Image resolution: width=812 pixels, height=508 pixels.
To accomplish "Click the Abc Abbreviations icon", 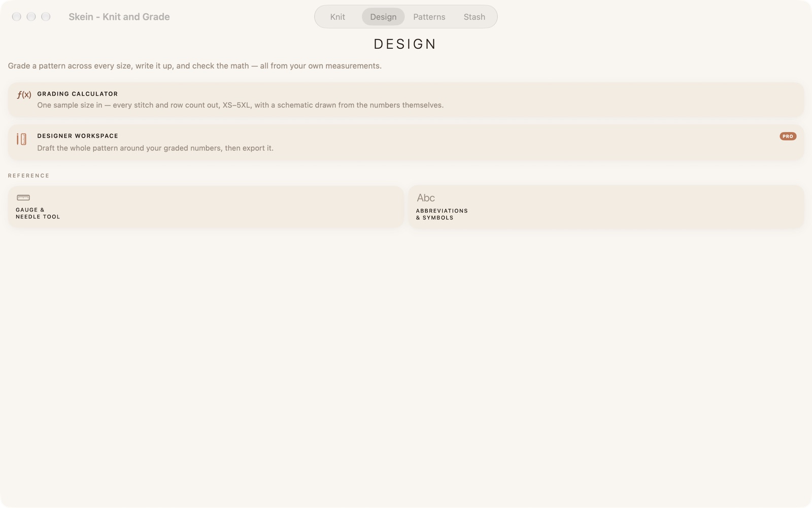I will coord(426,198).
